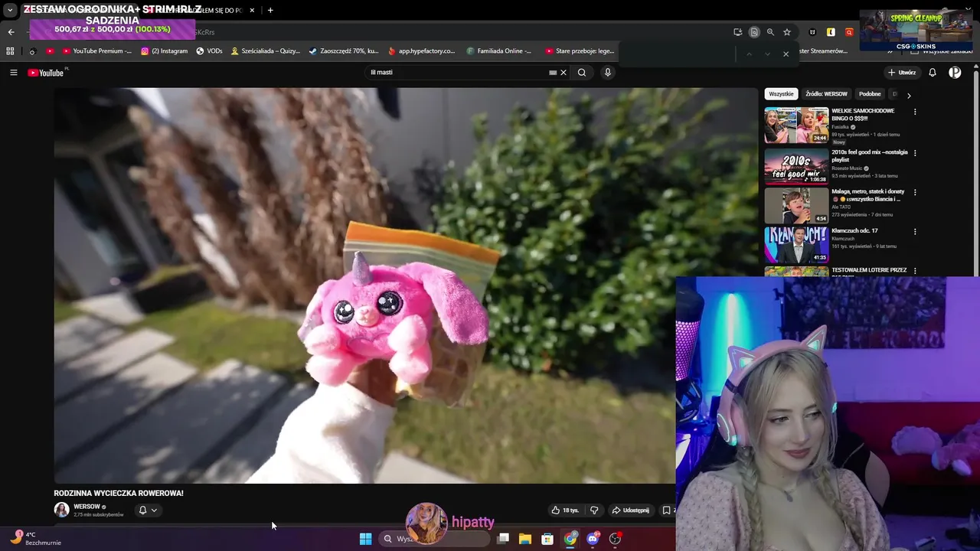Jump to previous find result arrow
The width and height of the screenshot is (980, 551).
(749, 54)
